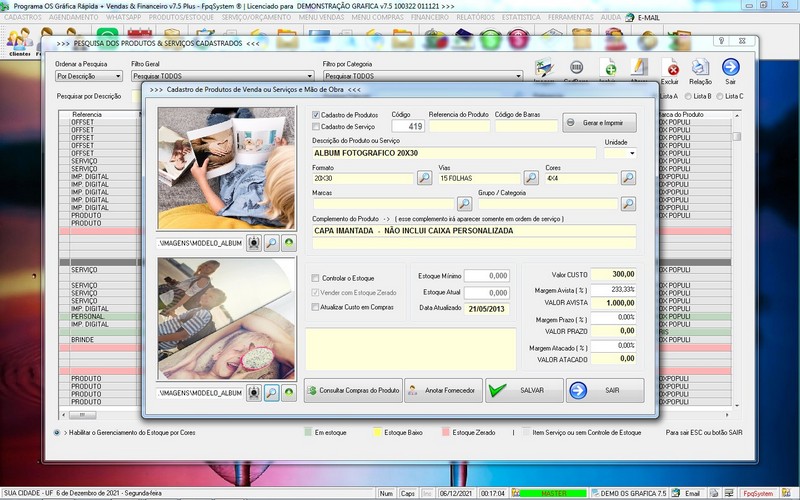Viewport: 800px width, 500px height.
Task: Open the Vias lookup magnifier
Action: point(531,178)
